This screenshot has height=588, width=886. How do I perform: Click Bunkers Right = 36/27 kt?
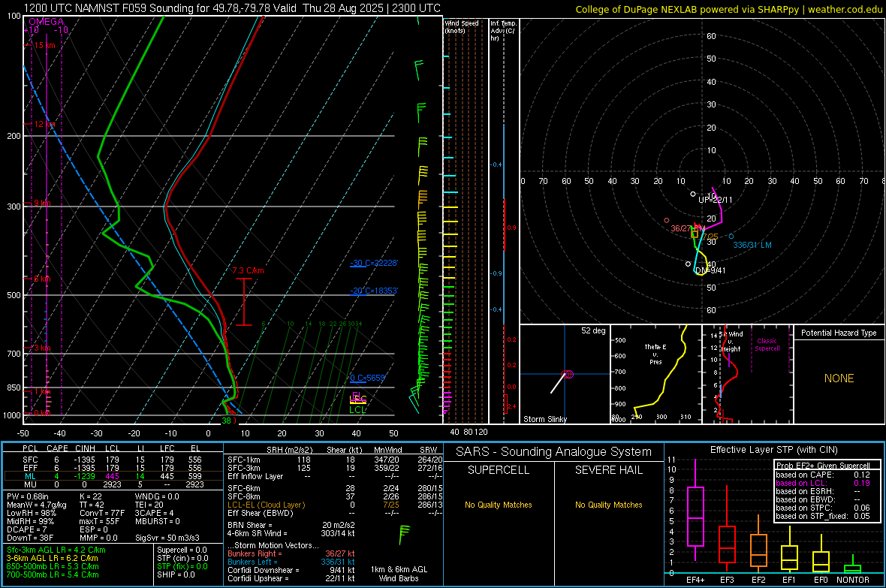tap(291, 553)
